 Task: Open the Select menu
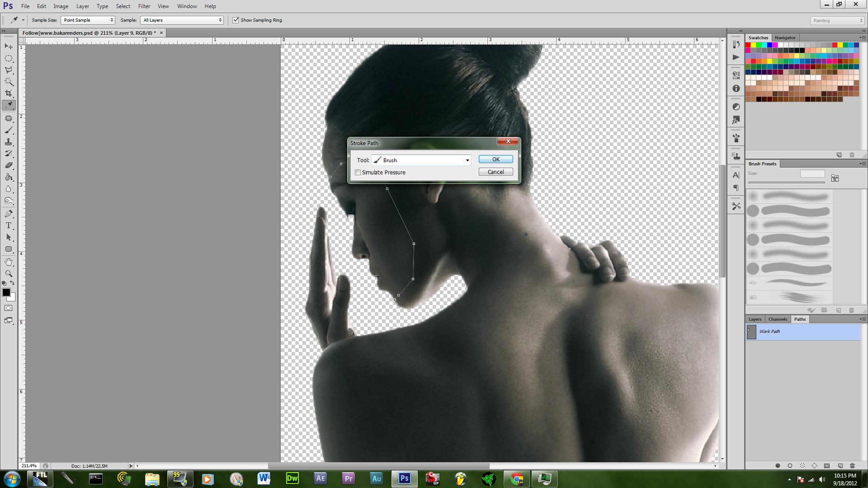[123, 6]
